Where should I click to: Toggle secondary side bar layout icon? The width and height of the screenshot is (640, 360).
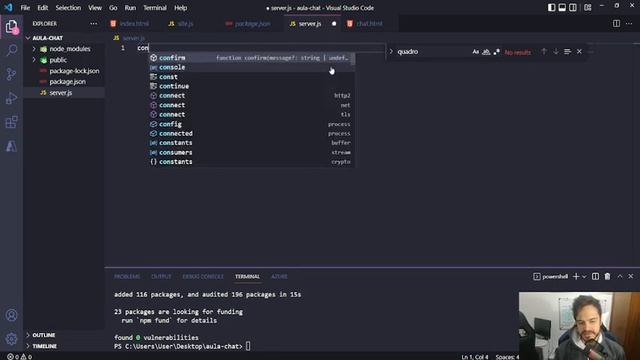point(573,7)
